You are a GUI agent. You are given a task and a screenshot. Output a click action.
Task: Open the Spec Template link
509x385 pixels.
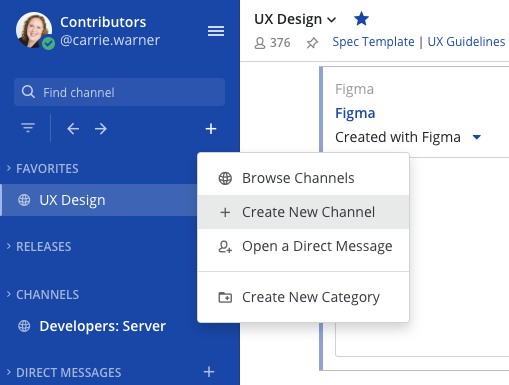pyautogui.click(x=373, y=42)
